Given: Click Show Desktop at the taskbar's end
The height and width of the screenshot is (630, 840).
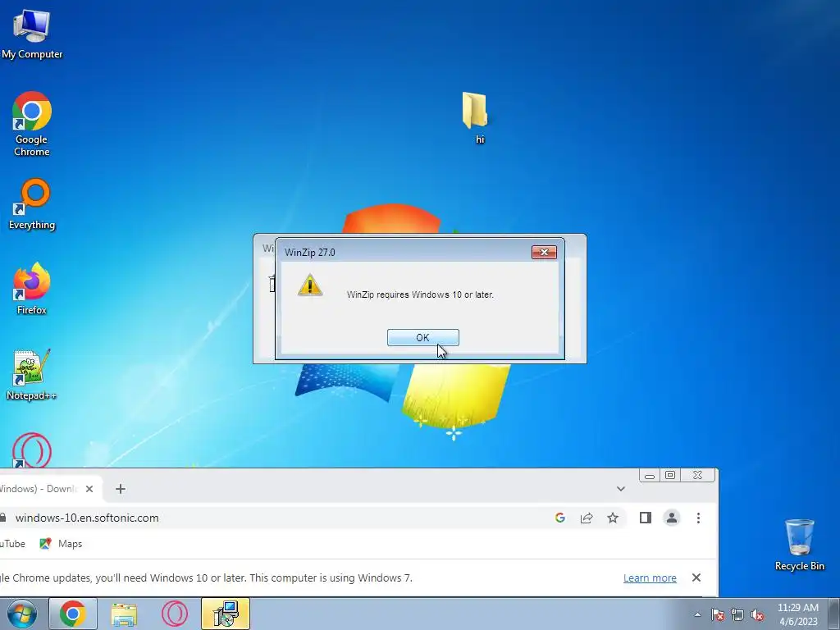Looking at the screenshot, I should [x=834, y=614].
